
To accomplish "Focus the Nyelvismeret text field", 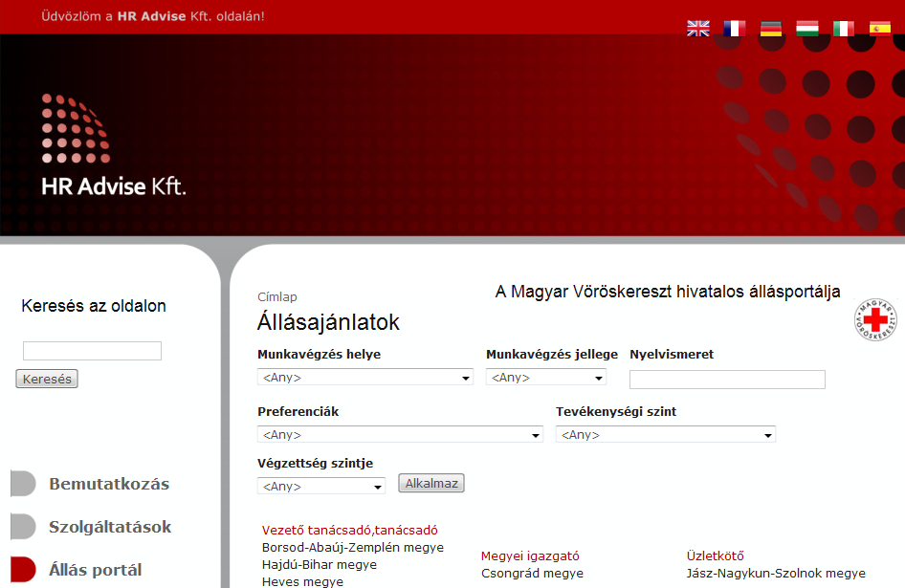I will pyautogui.click(x=727, y=380).
